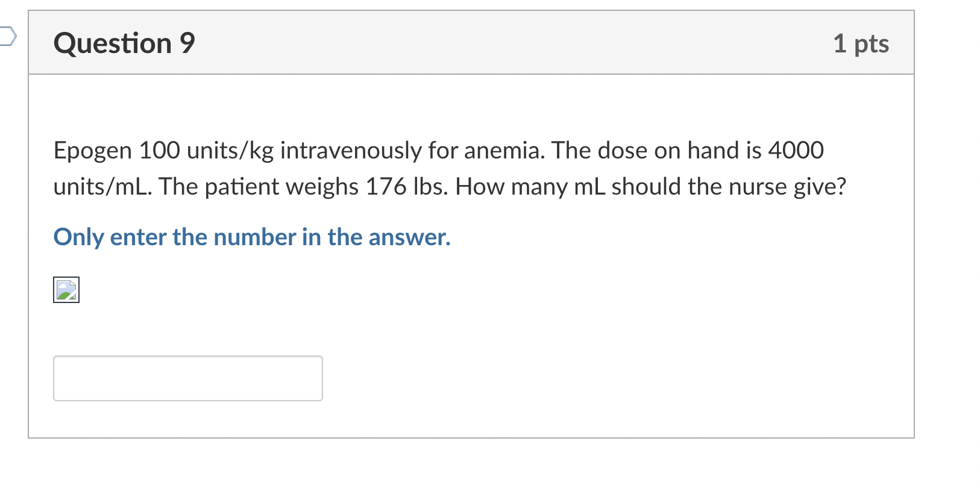Click the "Question 9" heading
This screenshot has height=488, width=980.
pos(124,43)
